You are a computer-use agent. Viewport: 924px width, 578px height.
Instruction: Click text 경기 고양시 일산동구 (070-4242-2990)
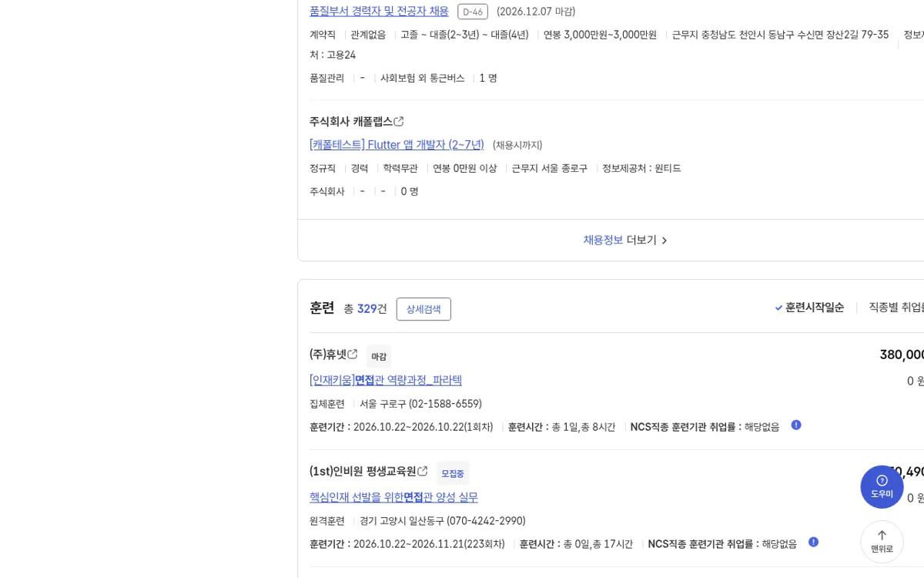coord(443,521)
